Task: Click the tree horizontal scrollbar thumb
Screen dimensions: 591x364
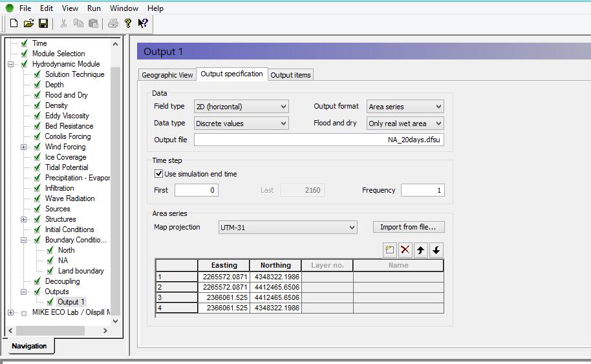Action: click(50, 330)
